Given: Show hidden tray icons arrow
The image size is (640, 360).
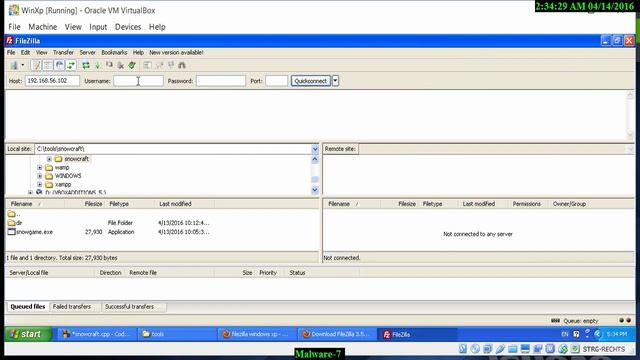Looking at the screenshot, I should (598, 334).
